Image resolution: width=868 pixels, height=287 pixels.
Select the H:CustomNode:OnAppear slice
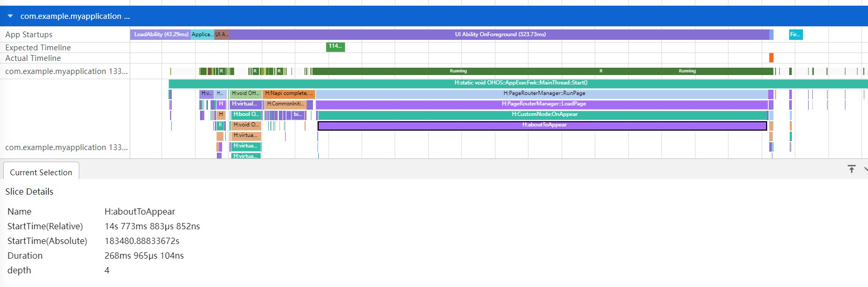click(x=543, y=115)
